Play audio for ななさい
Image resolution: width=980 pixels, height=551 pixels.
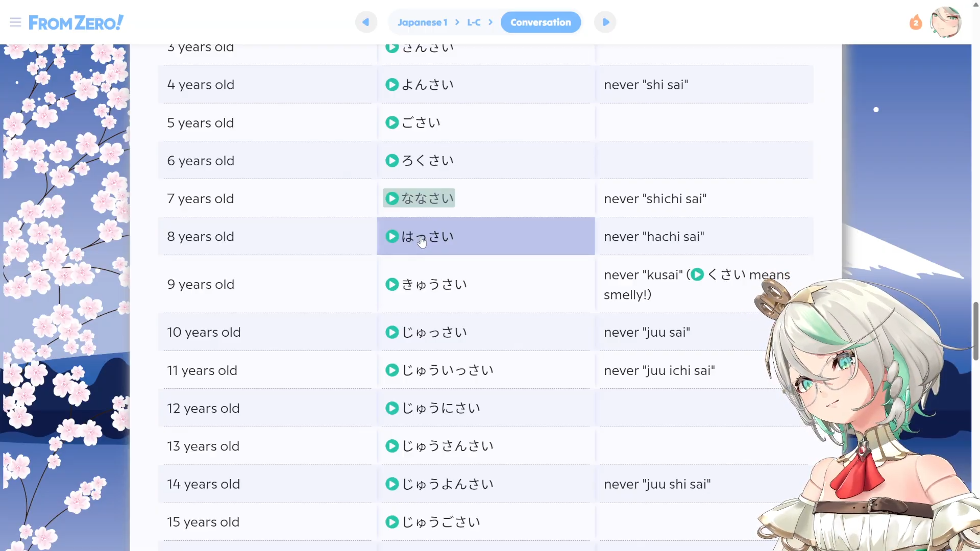(x=392, y=198)
